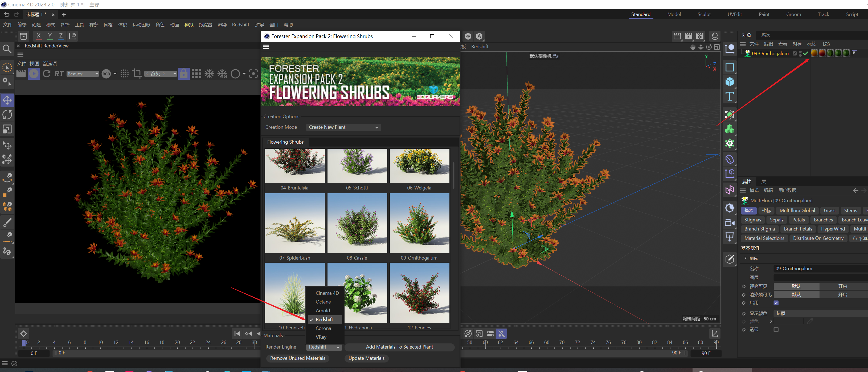
Task: Click the RenderView refresh icon
Action: click(47, 74)
